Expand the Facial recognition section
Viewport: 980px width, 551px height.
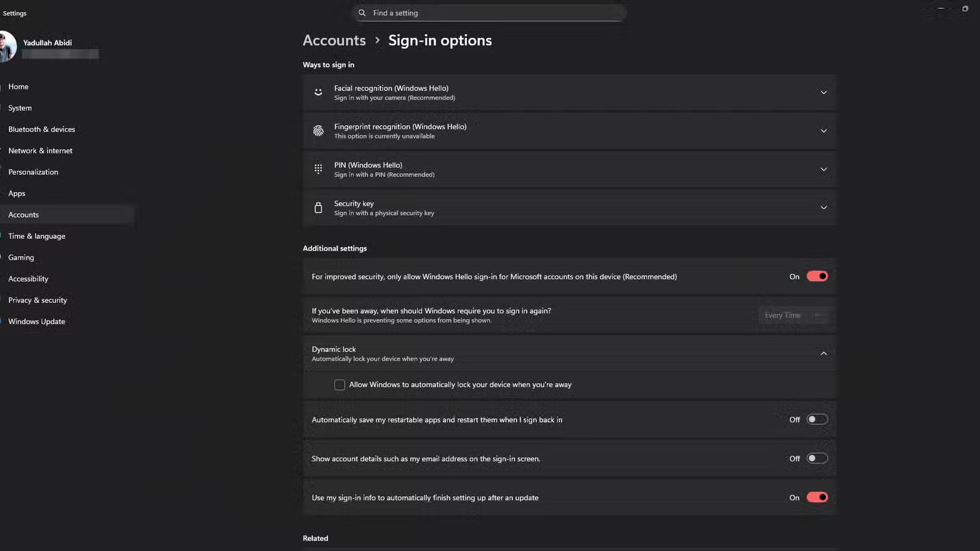tap(823, 92)
